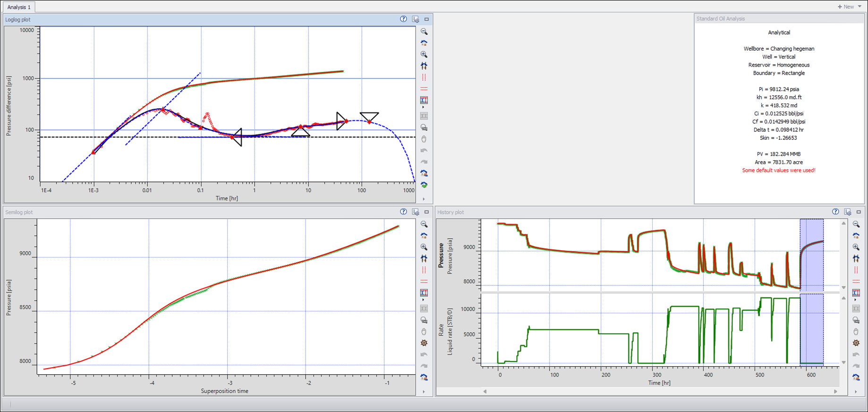The height and width of the screenshot is (412, 868).
Task: Click the zoom-to-range tool in Loglog toolbar
Action: click(x=424, y=127)
